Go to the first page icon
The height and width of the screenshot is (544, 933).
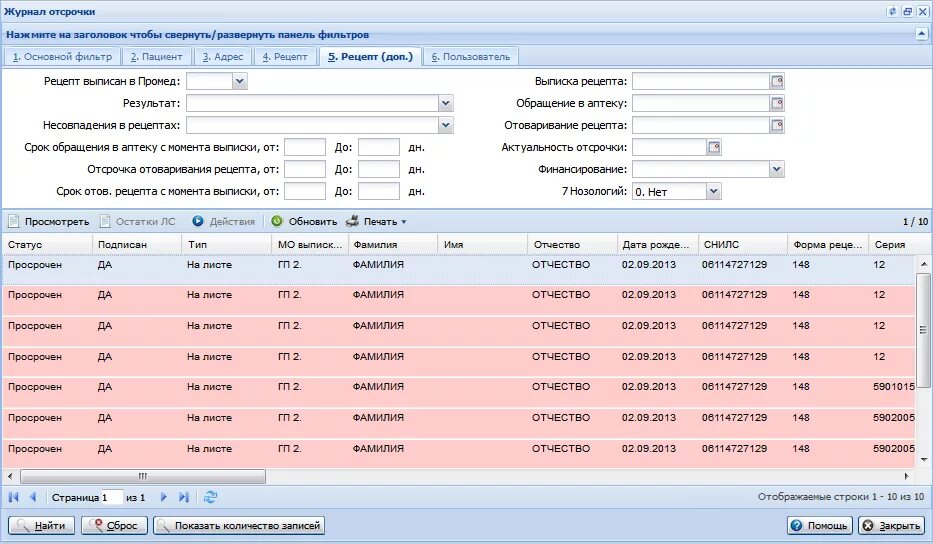point(14,497)
